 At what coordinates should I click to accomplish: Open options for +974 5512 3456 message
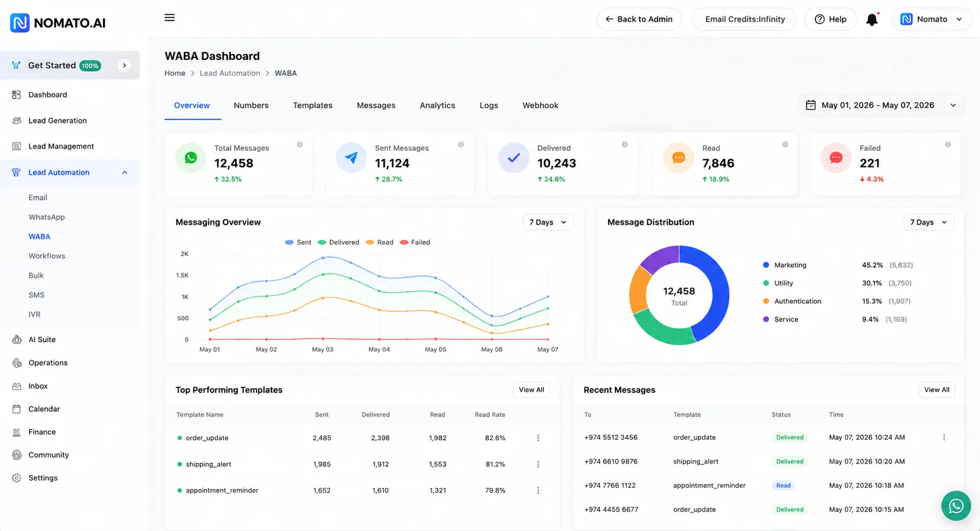point(944,438)
